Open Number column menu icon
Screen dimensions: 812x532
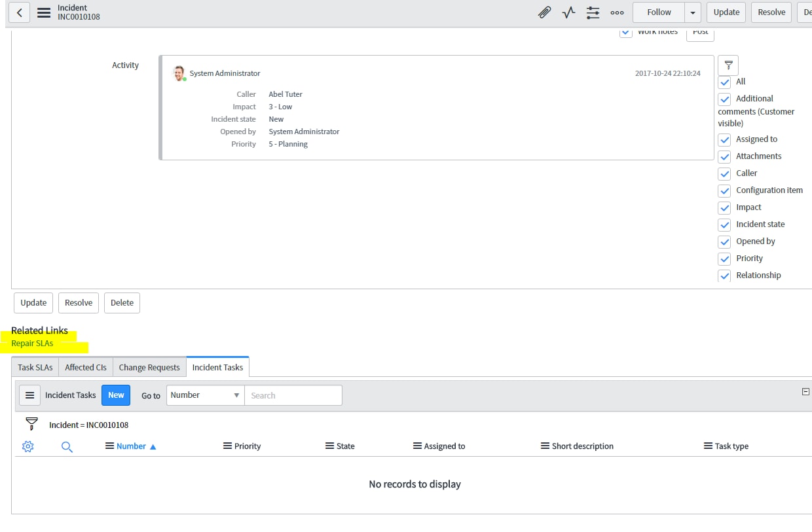pyautogui.click(x=109, y=446)
